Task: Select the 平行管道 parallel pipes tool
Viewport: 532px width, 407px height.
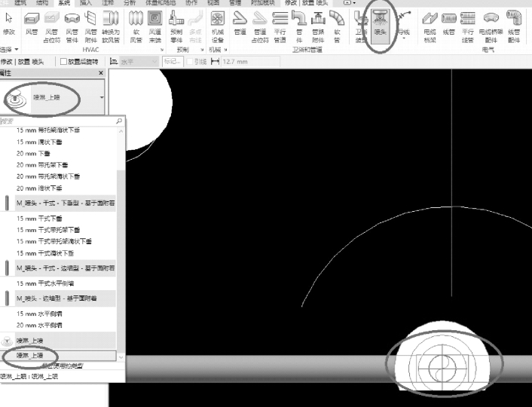Action: [x=280, y=26]
